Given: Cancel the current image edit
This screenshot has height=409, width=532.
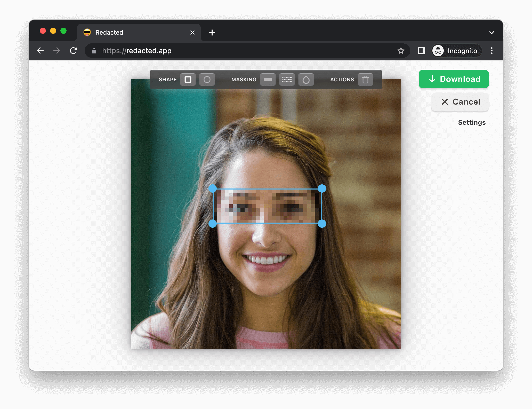Looking at the screenshot, I should click(x=460, y=102).
